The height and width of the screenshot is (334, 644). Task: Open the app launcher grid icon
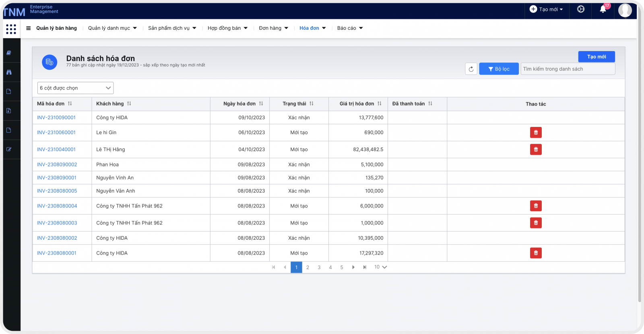tap(11, 29)
